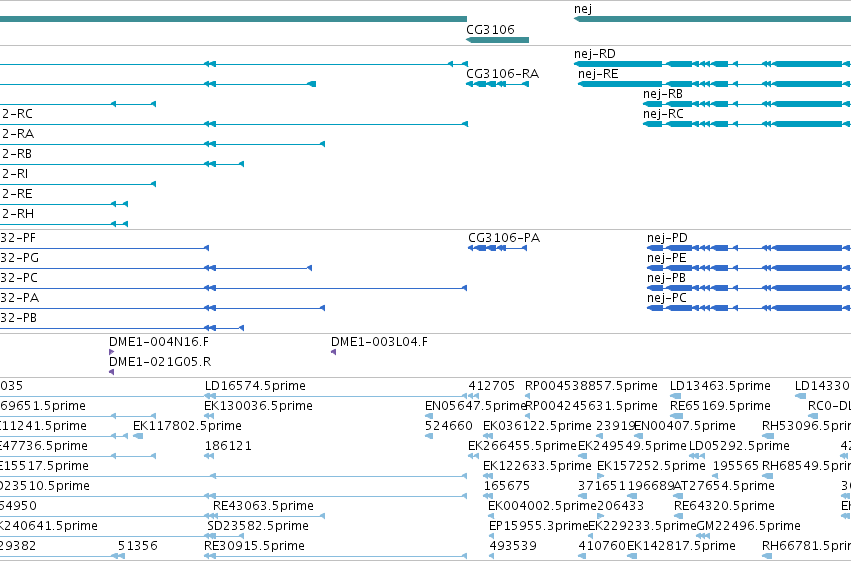Open EST RP004538857.5prime
851x561 pixels.
pyautogui.click(x=591, y=386)
